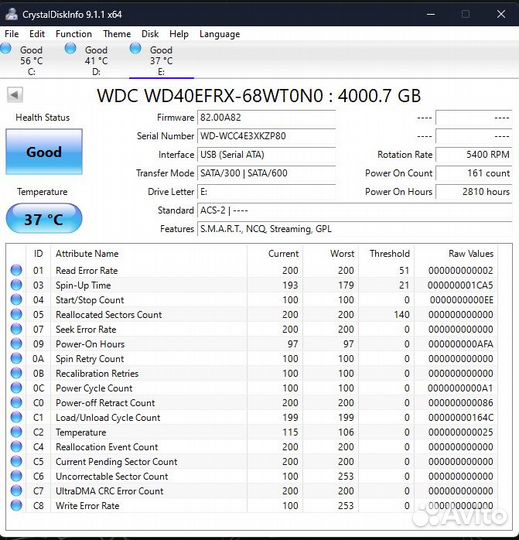Click the Attribute Name column header
The width and height of the screenshot is (519, 540).
pyautogui.click(x=87, y=254)
